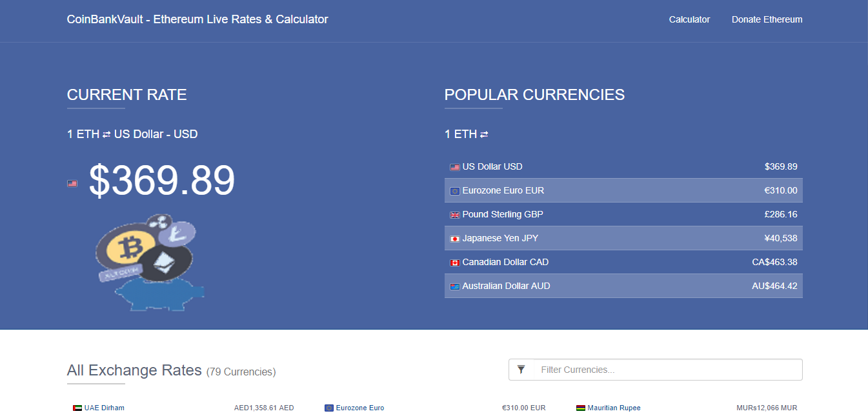The width and height of the screenshot is (868, 418).
Task: Click the CoinBankVault title heading
Action: 197,19
